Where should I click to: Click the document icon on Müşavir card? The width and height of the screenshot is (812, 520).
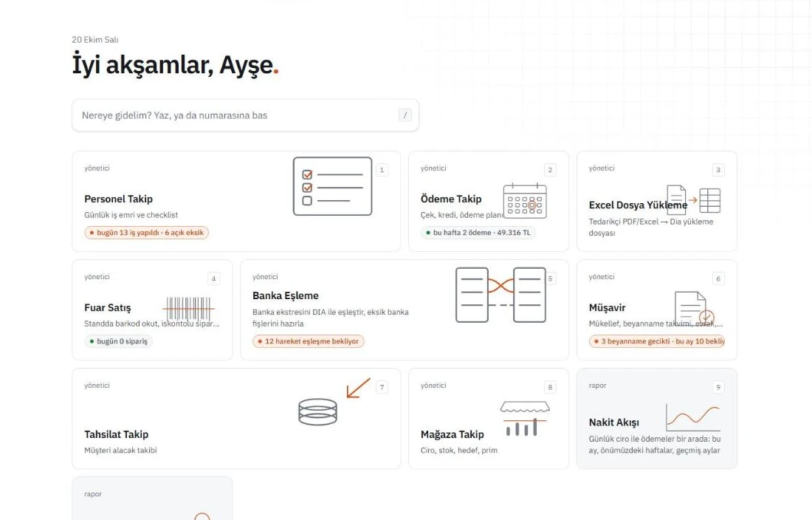[695, 309]
